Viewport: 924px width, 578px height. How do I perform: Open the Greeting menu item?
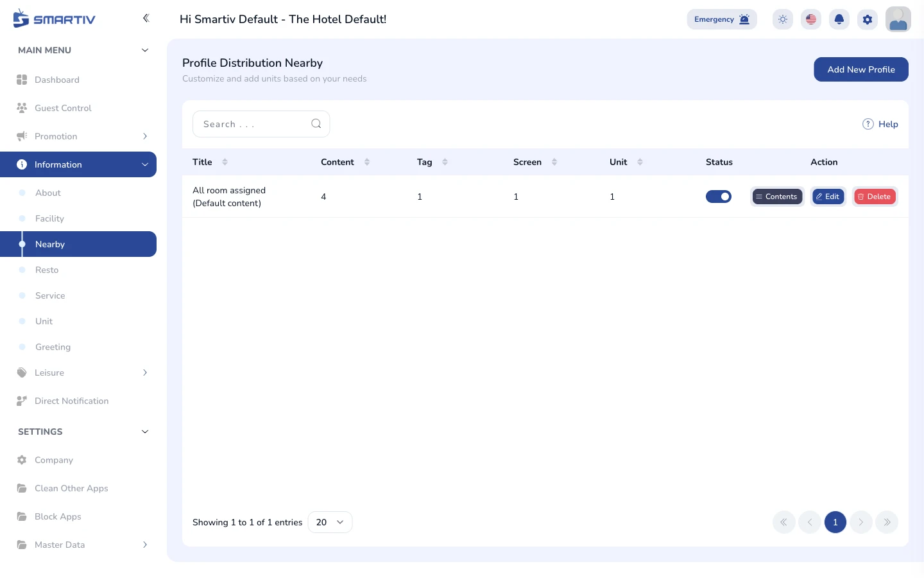coord(78,347)
